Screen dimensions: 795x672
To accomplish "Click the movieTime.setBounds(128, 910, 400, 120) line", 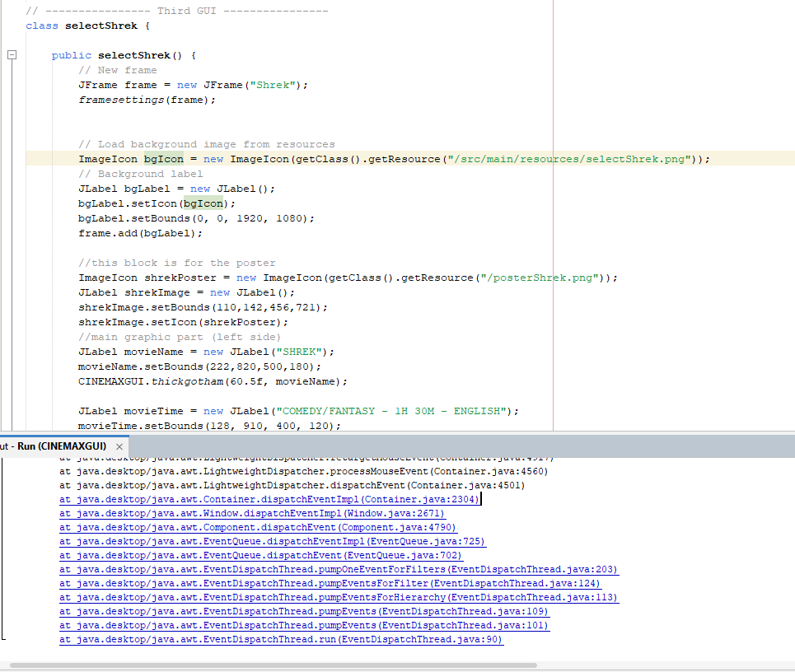I will coord(209,426).
